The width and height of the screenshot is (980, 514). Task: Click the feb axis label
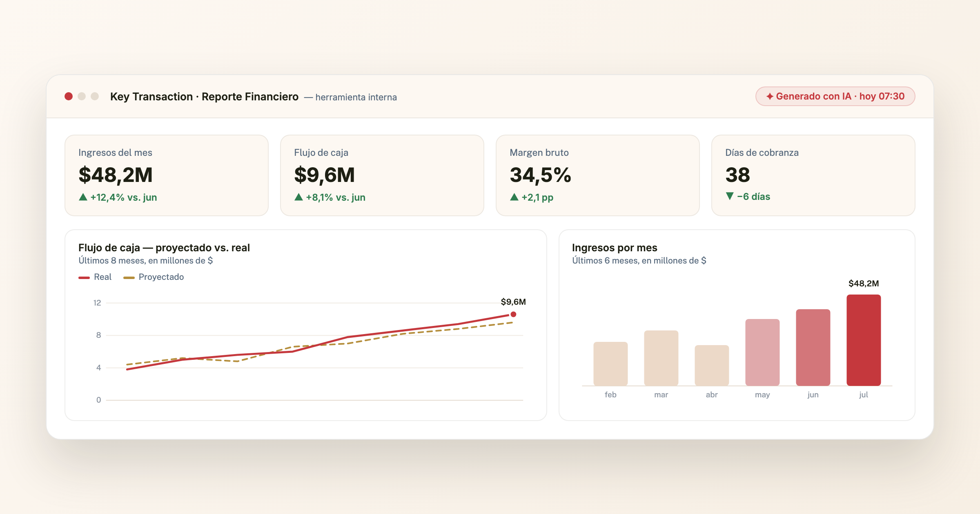click(610, 394)
